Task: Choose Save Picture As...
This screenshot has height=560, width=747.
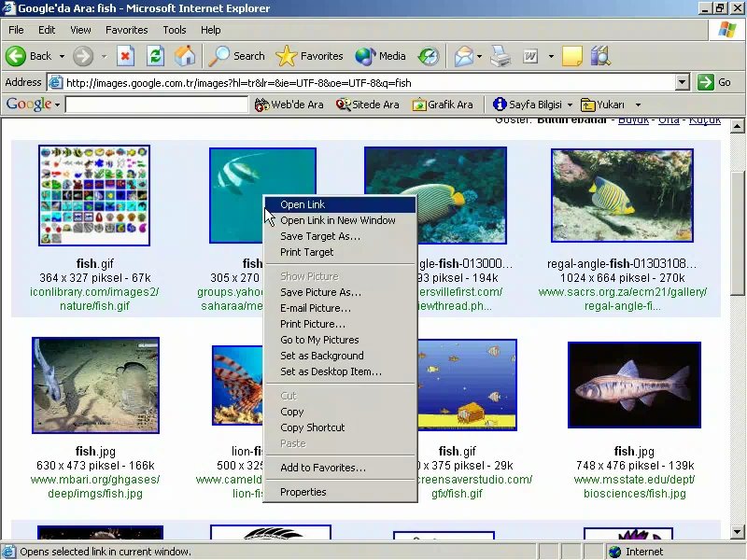Action: point(340,292)
